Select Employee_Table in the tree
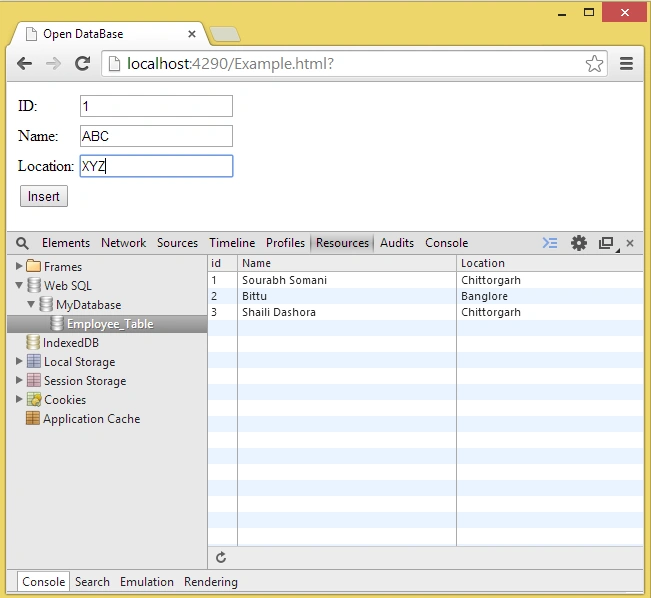This screenshot has width=651, height=598. pyautogui.click(x=107, y=324)
